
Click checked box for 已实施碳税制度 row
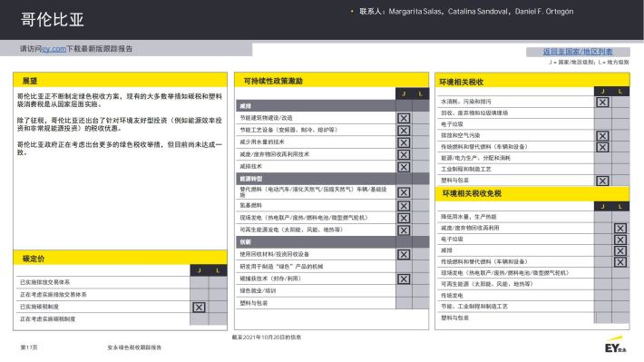tap(199, 307)
